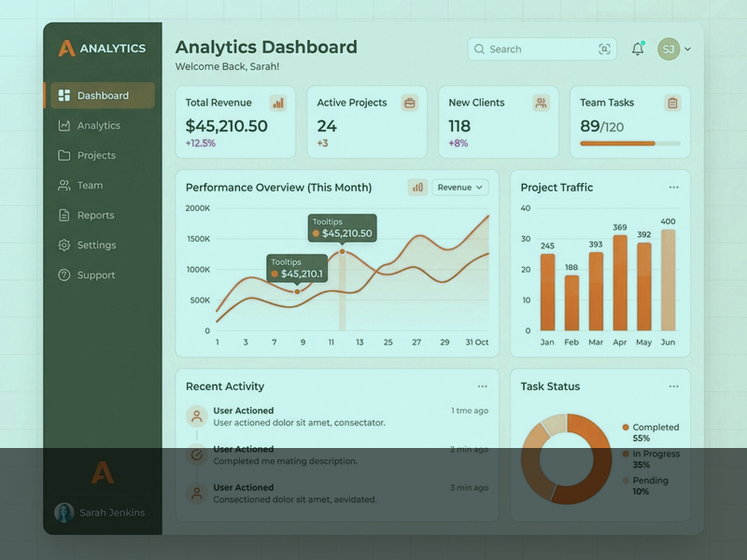Click the Apr bar labeled 369
This screenshot has height=560, width=747.
coord(620,283)
